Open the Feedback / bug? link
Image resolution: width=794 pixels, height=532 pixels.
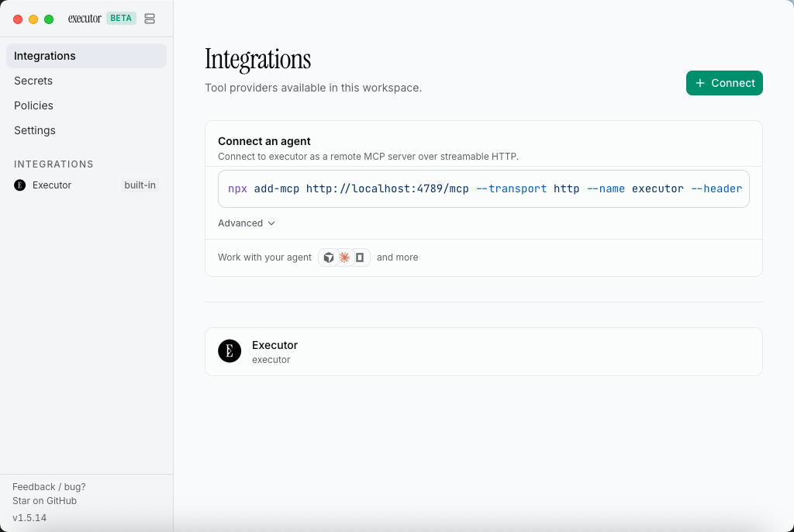click(49, 487)
